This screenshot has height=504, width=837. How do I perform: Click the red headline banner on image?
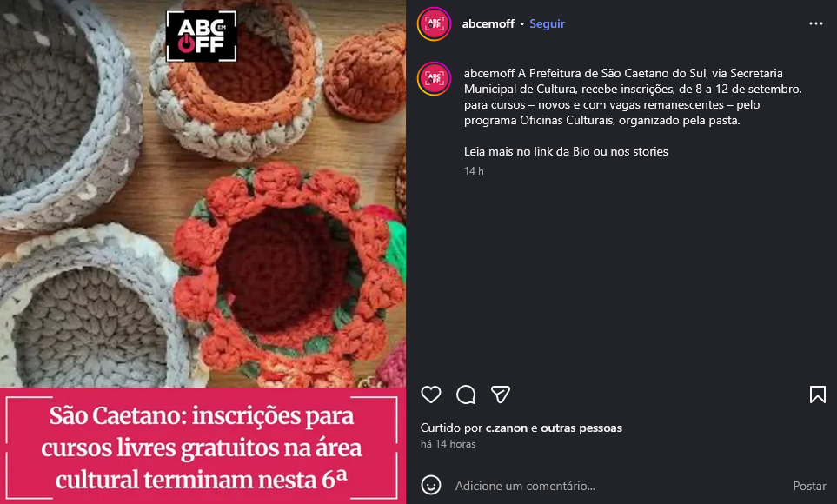(x=203, y=446)
